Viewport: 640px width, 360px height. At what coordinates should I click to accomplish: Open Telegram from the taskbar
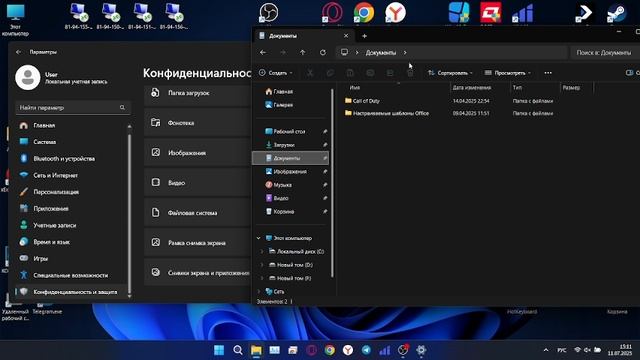(x=367, y=350)
